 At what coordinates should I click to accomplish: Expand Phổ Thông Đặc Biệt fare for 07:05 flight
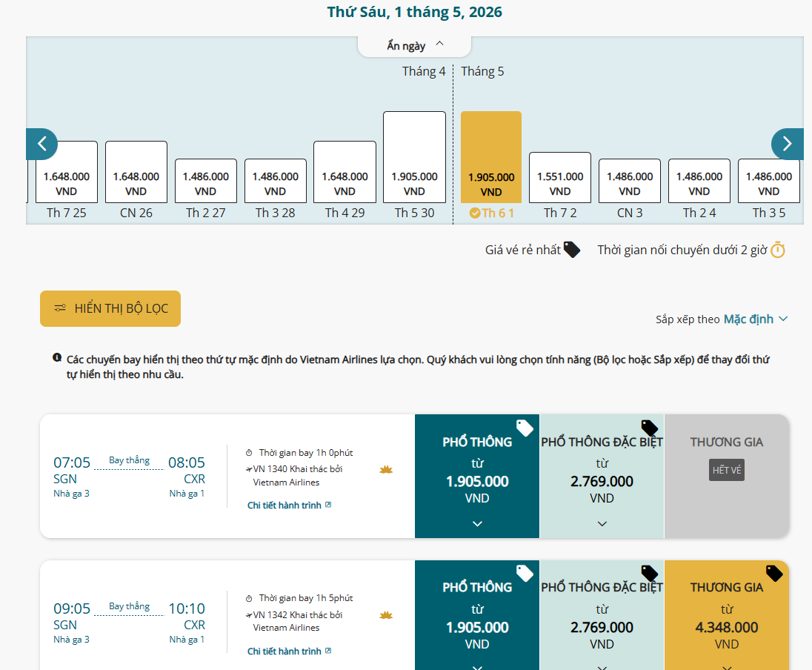(x=602, y=523)
